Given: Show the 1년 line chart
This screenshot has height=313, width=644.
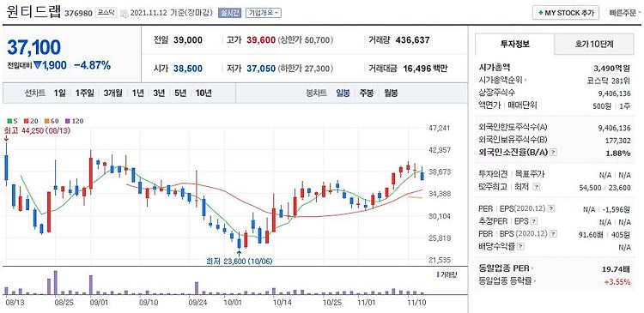Looking at the screenshot, I should [x=138, y=93].
